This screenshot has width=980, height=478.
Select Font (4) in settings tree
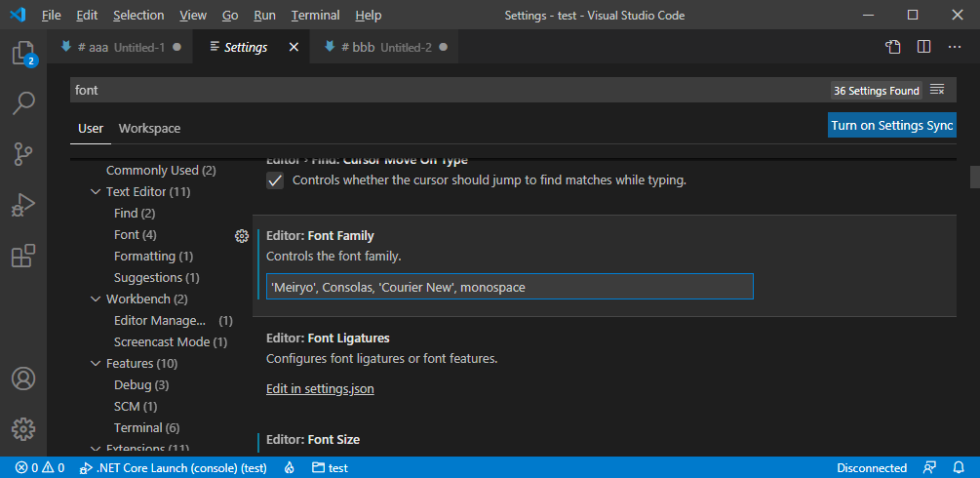135,235
